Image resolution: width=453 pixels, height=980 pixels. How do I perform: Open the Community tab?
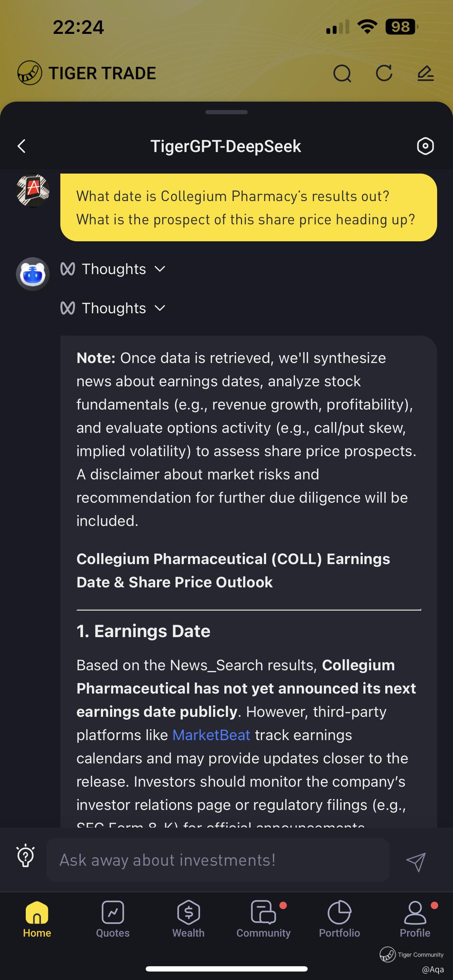(263, 919)
